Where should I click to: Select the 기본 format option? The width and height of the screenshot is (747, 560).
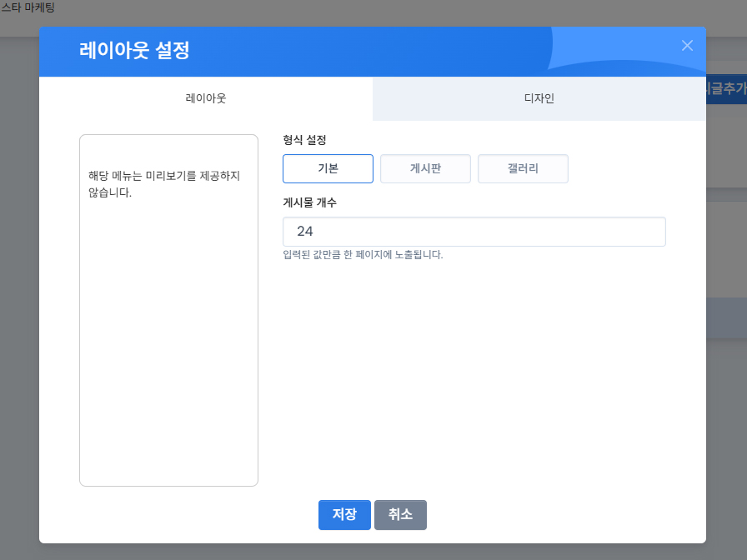pyautogui.click(x=328, y=168)
